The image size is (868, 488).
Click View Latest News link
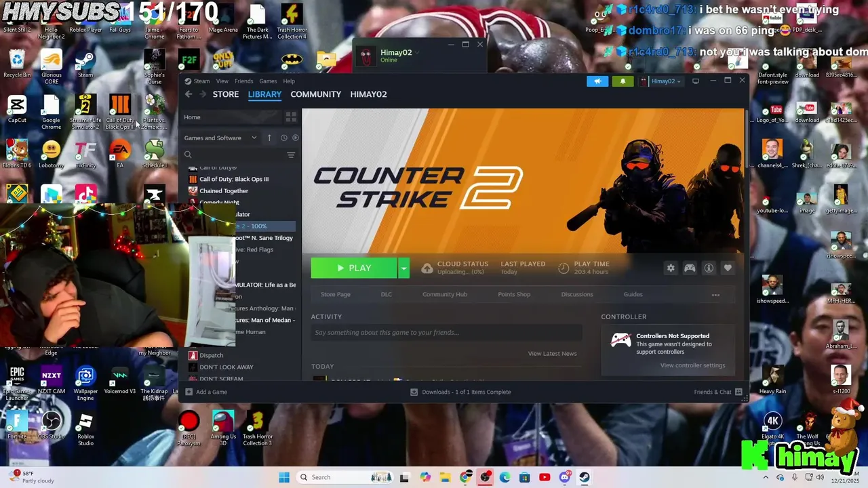point(553,354)
